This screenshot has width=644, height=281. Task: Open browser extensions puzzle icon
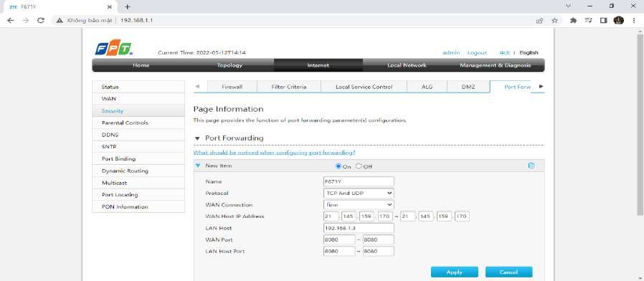click(573, 20)
